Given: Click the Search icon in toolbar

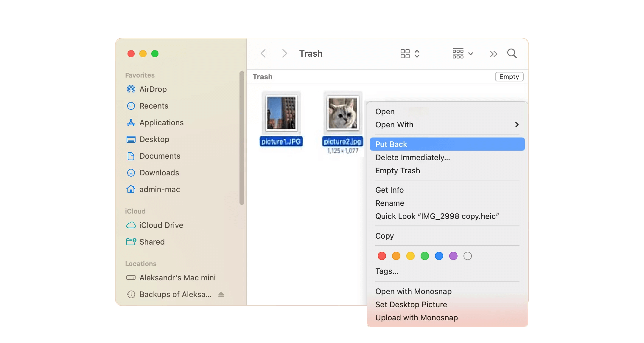Looking at the screenshot, I should pos(512,54).
